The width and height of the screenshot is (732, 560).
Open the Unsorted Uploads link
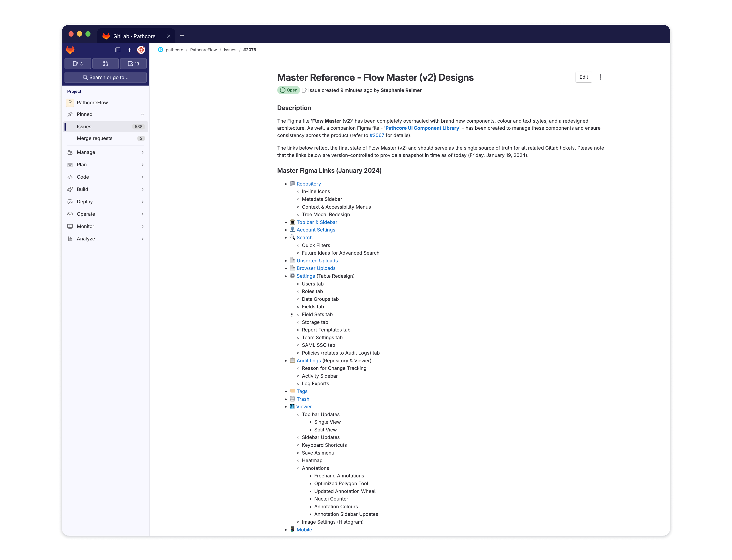pyautogui.click(x=317, y=261)
